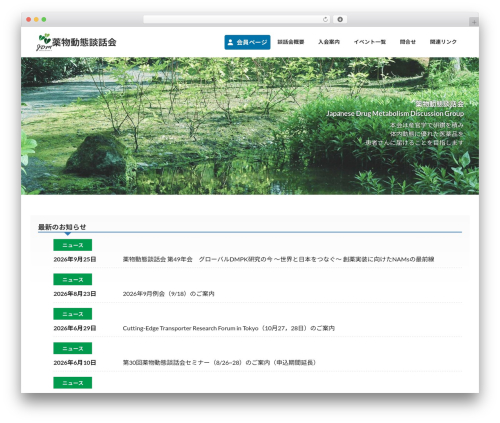500x423 pixels.
Task: Open Cutting-Edge Transporter Research Forum in Tokyo link
Action: point(229,328)
